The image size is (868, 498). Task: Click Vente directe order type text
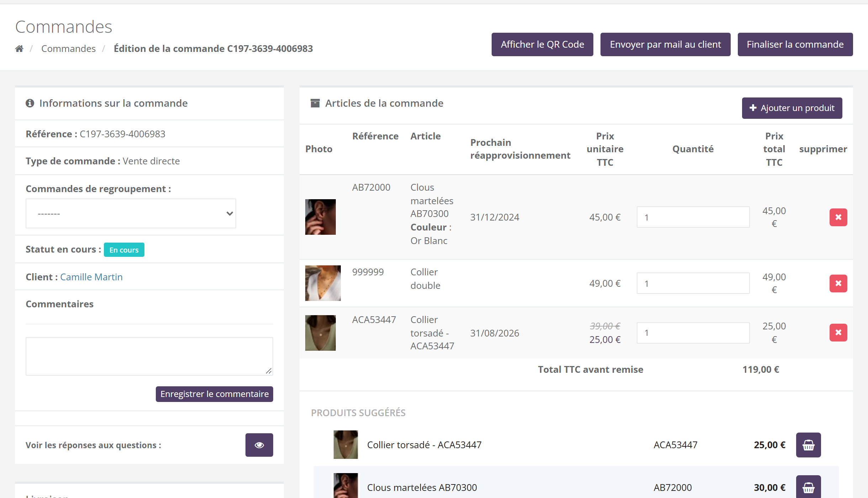pyautogui.click(x=151, y=161)
